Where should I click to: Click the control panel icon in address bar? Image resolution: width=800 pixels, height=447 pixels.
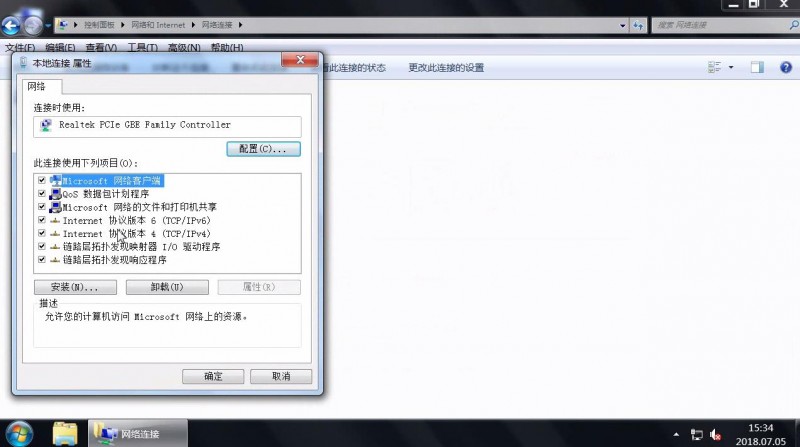[63, 24]
